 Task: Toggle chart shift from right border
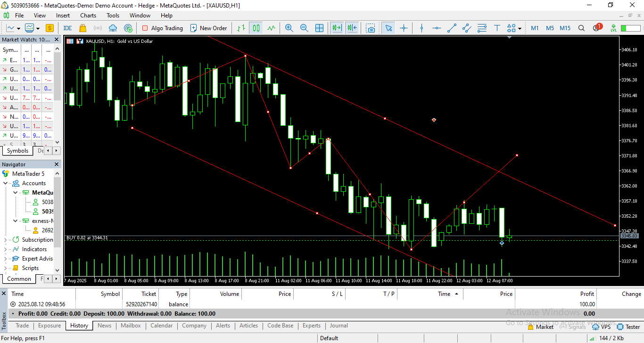tap(352, 28)
